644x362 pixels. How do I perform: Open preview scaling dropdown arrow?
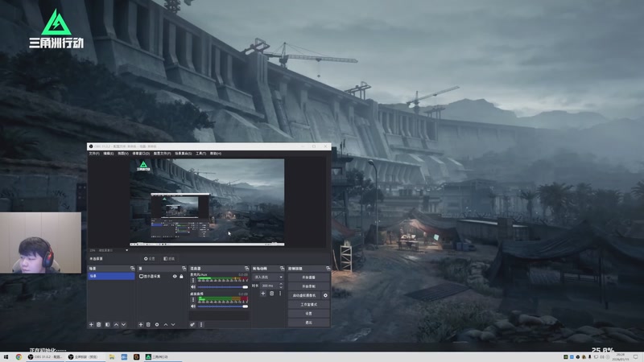[126, 250]
